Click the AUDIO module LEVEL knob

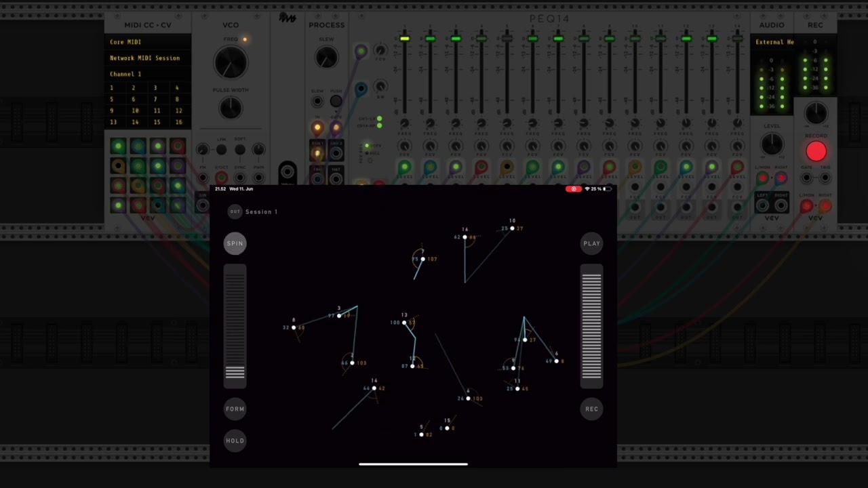772,144
